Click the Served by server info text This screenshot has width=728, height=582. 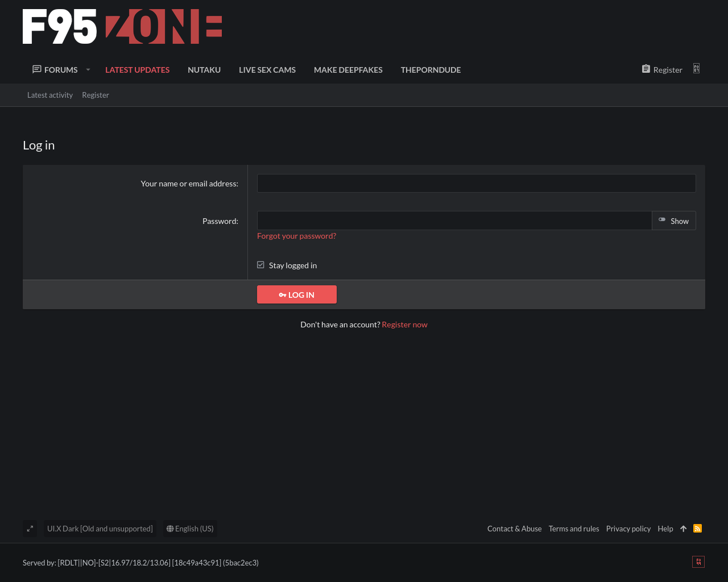pyautogui.click(x=140, y=563)
